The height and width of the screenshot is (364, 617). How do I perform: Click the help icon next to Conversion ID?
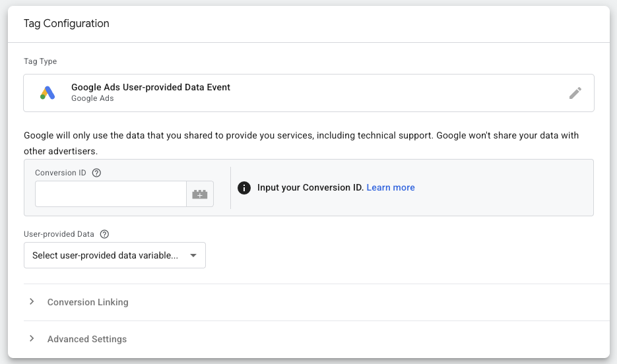point(96,173)
